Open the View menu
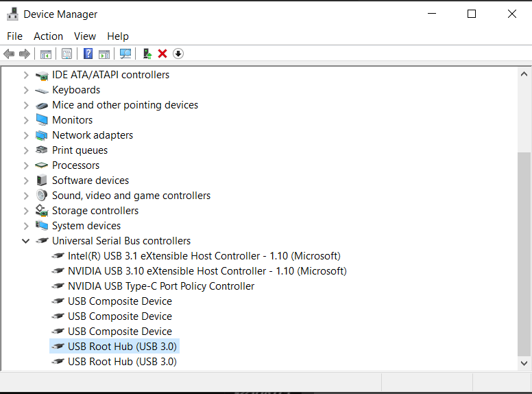The width and height of the screenshot is (532, 394). coord(85,36)
